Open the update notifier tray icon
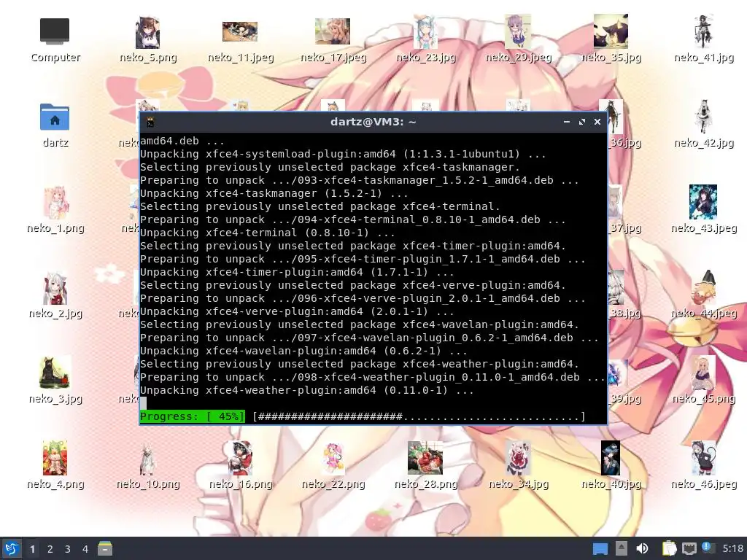747x560 pixels. (x=708, y=548)
